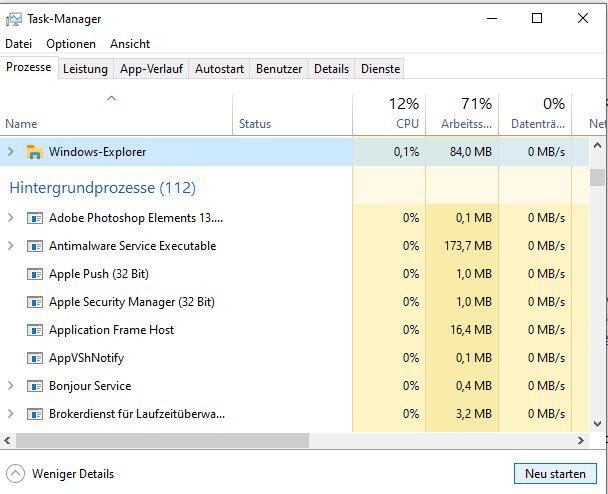Click the Bonjour Service process icon
608x494 pixels.
click(34, 386)
